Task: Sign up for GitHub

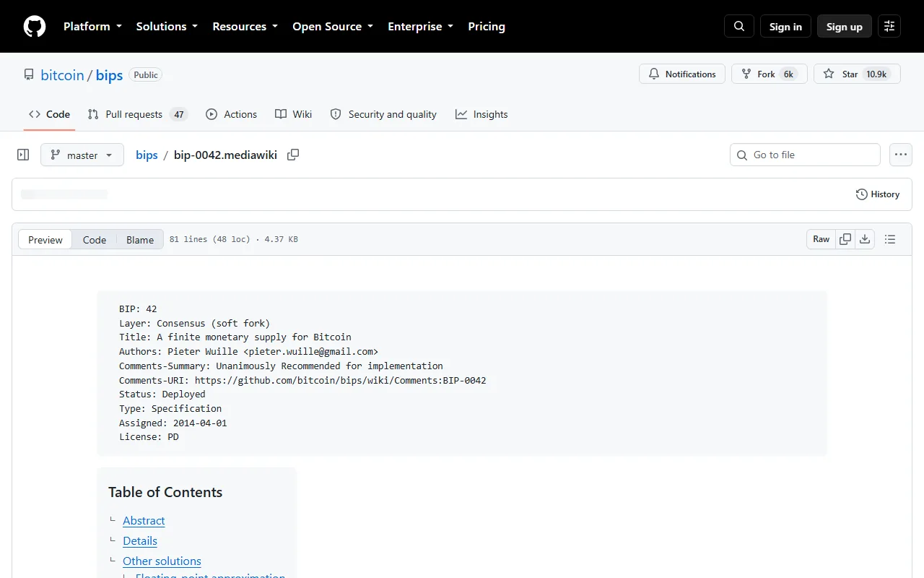Action: coord(845,27)
